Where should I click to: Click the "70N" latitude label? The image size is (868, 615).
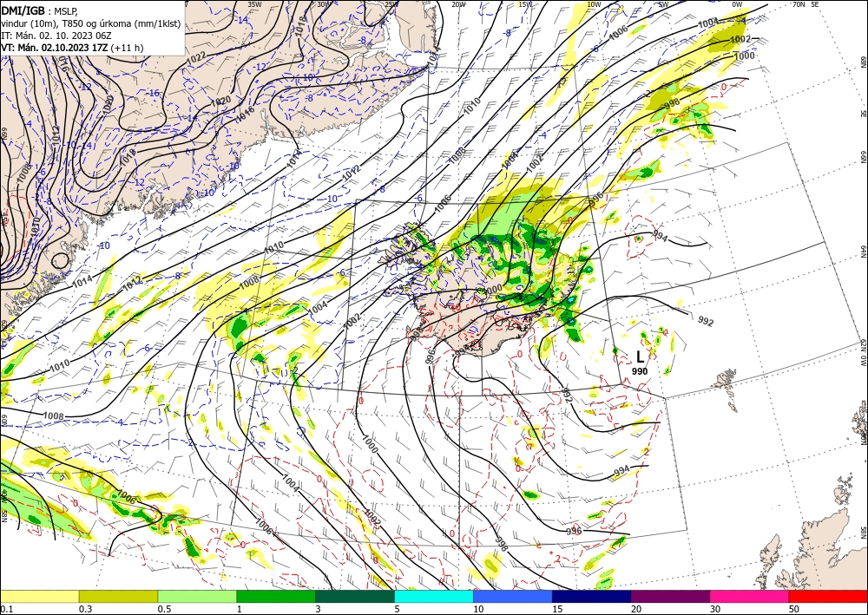coord(799,4)
